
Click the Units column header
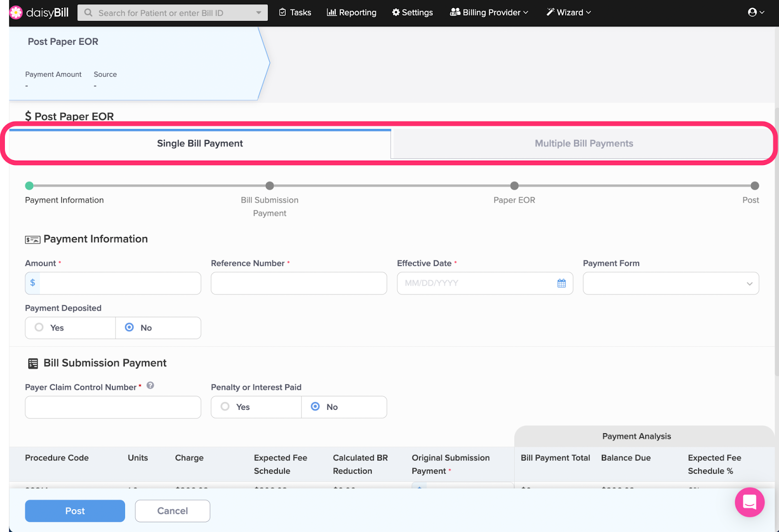click(x=138, y=458)
